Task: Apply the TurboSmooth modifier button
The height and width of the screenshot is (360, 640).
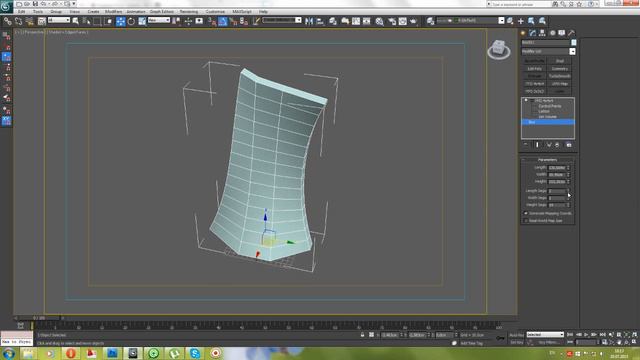Action: point(560,76)
